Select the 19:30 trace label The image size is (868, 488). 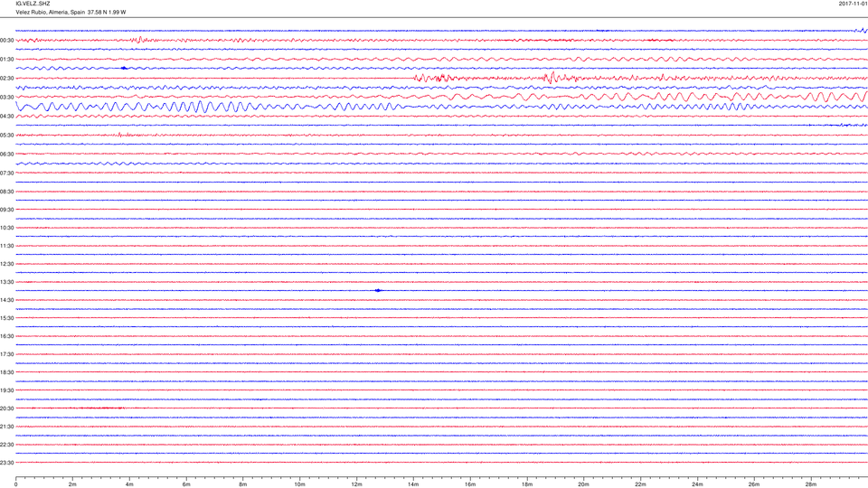tap(7, 390)
